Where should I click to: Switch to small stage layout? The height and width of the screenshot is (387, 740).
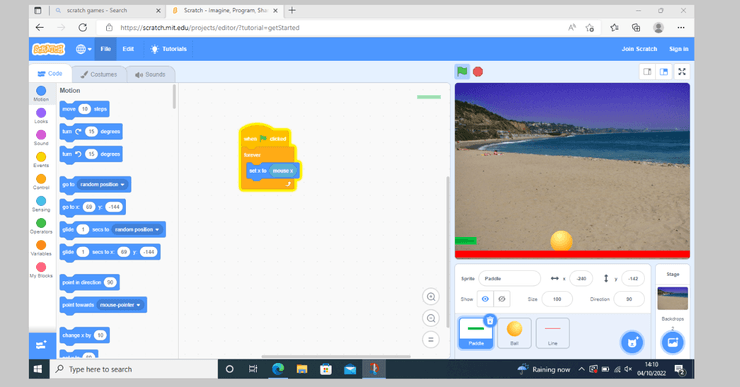click(647, 72)
